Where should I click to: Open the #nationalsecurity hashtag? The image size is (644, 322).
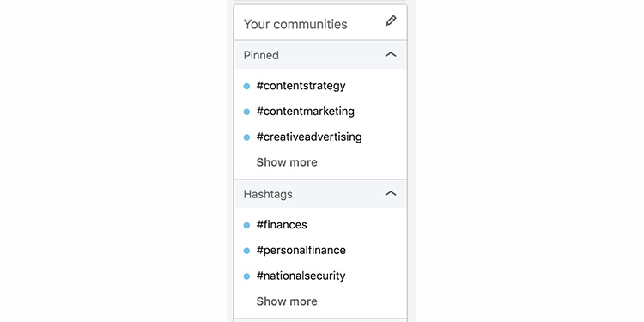pos(301,276)
